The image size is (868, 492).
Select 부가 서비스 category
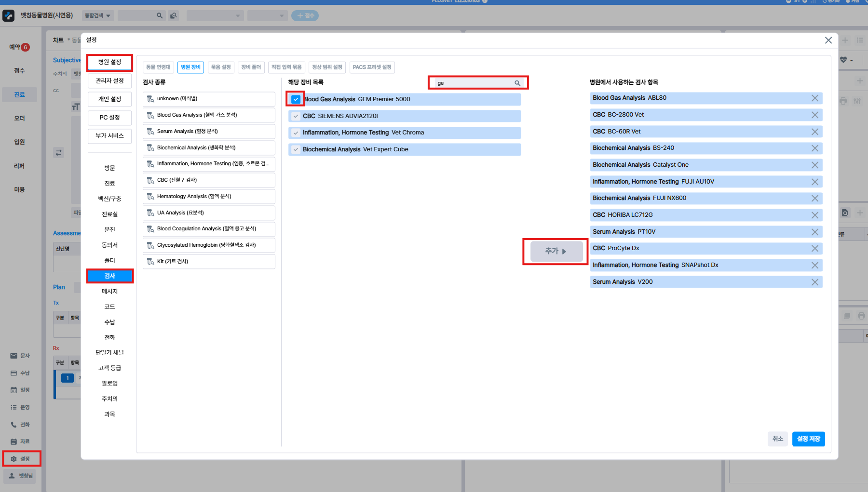[x=109, y=135]
